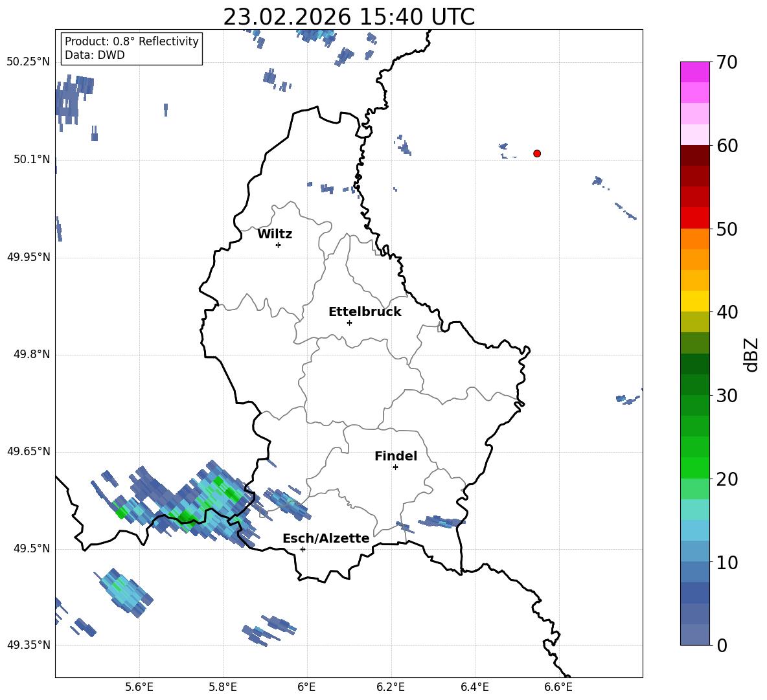Click the blue echo patch at top-left near 50.2°N
The width and height of the screenshot is (767, 700).
point(73,100)
